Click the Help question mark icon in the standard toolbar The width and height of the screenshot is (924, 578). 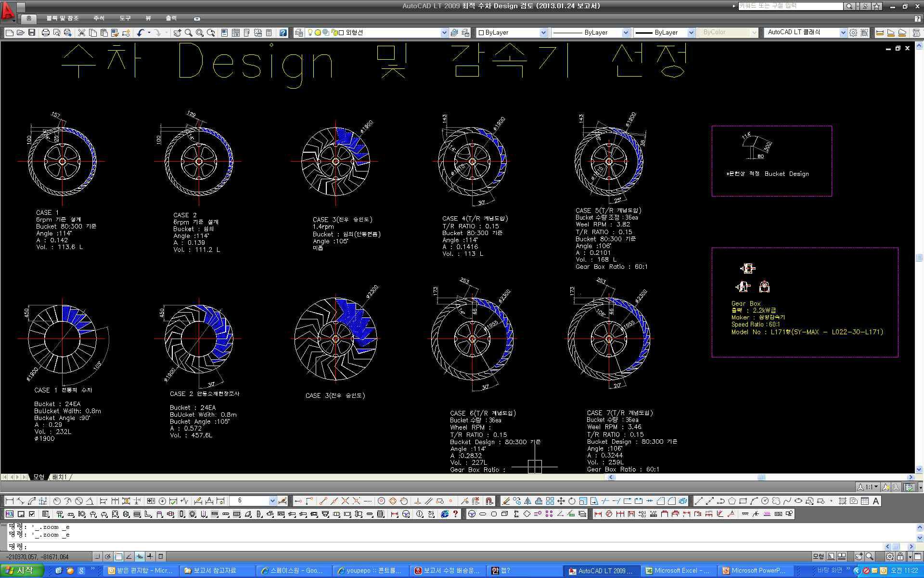pyautogui.click(x=283, y=33)
